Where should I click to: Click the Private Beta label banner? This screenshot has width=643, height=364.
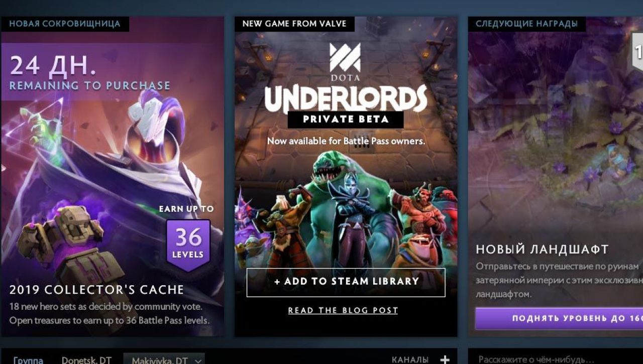(x=346, y=119)
